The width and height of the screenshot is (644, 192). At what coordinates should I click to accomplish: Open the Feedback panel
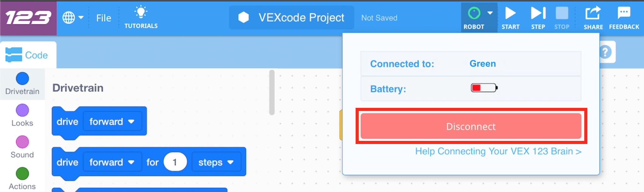[623, 14]
